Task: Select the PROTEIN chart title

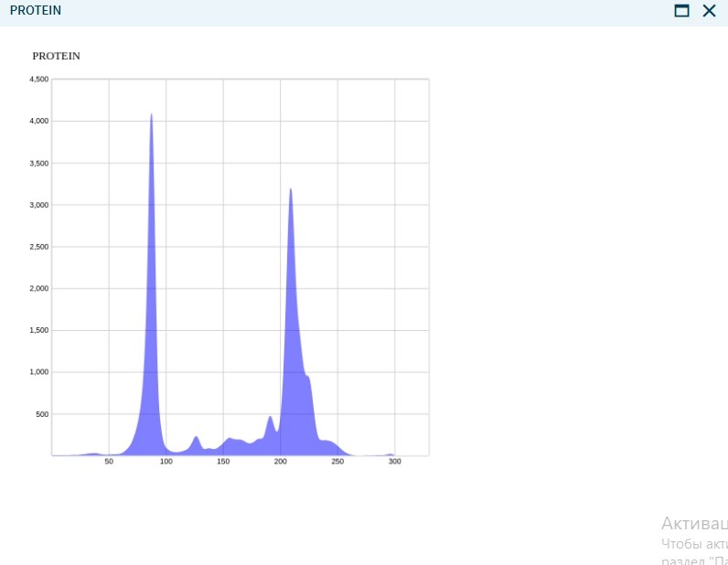Action: pyautogui.click(x=56, y=56)
